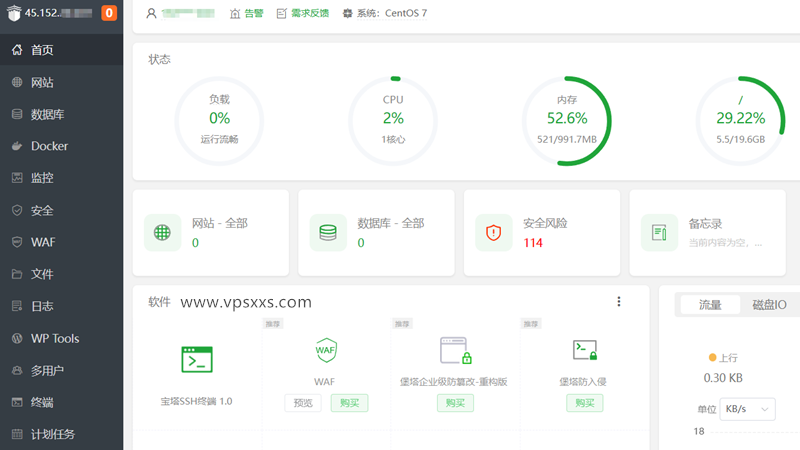
Task: Click the 计划任务 schedule icon in sidebar
Action: tap(17, 434)
